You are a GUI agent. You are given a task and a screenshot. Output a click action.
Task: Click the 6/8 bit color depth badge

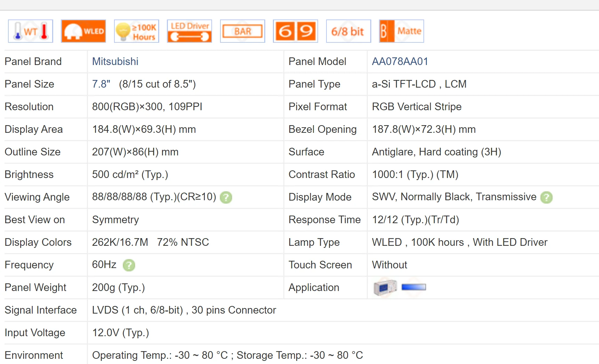coord(348,31)
